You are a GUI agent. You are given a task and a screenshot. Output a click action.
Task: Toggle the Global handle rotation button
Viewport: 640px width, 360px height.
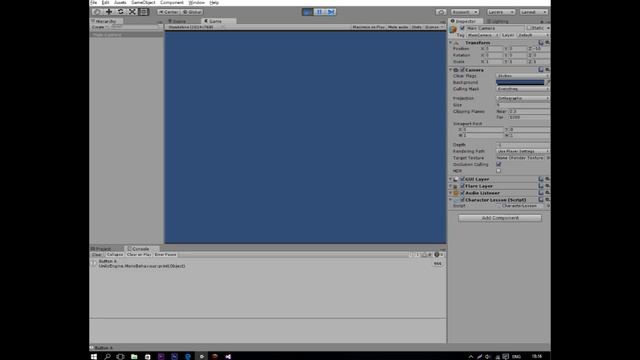point(192,12)
